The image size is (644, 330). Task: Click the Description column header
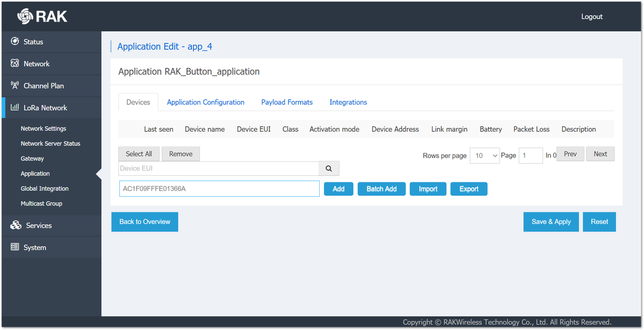point(578,129)
